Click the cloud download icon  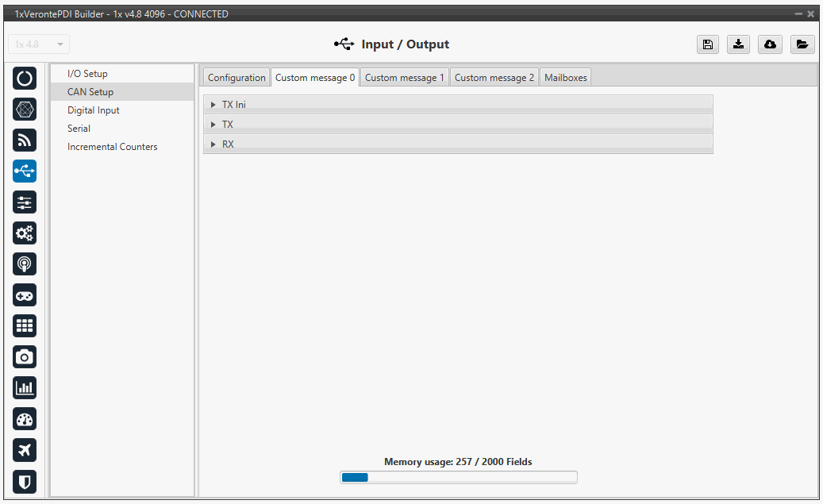(770, 44)
